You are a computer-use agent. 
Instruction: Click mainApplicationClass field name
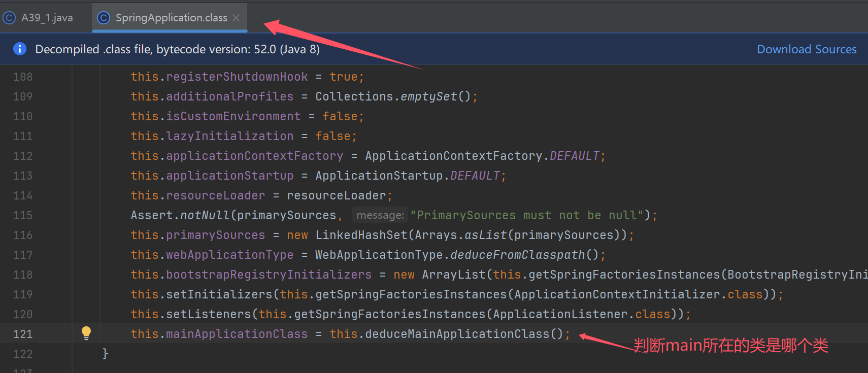coord(237,334)
